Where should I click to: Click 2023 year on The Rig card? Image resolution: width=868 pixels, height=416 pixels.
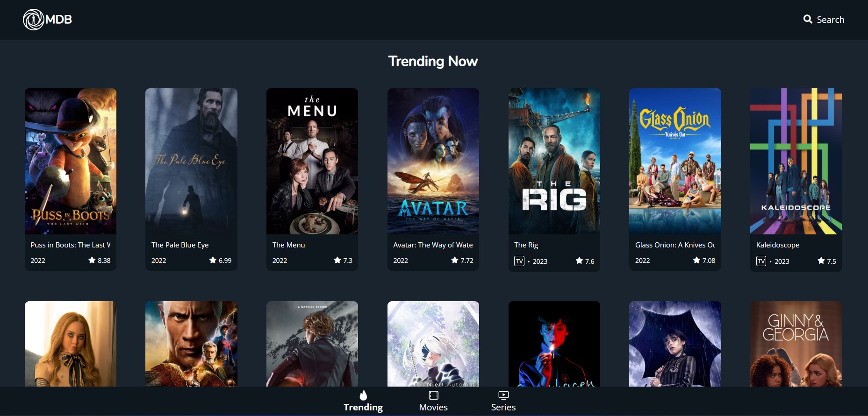(540, 261)
